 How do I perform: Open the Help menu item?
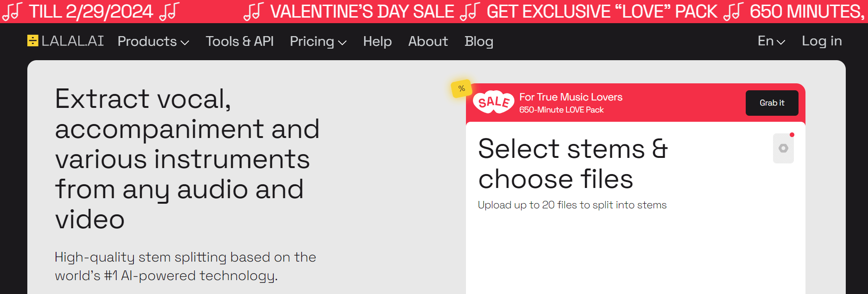(377, 42)
